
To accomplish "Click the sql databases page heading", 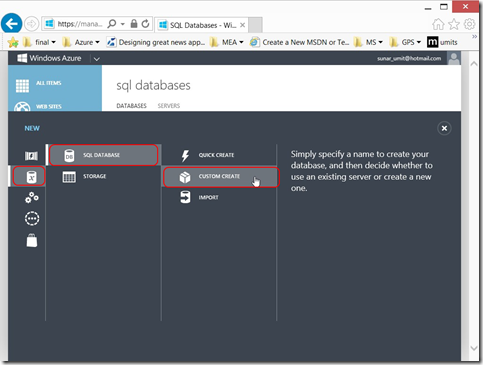I will tap(153, 86).
